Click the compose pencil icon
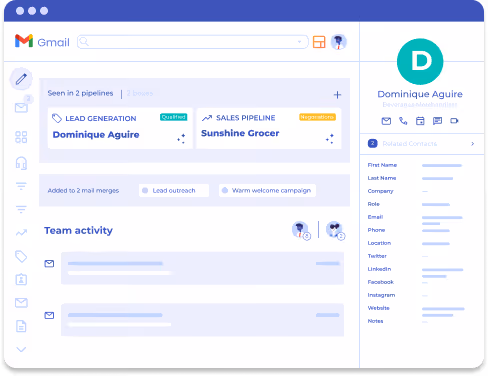This screenshot has width=488, height=376. [21, 79]
